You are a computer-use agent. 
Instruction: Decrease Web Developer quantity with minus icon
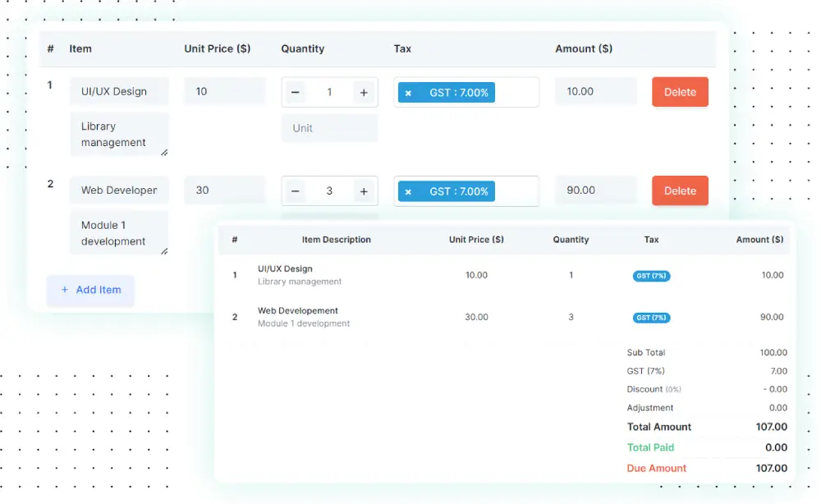pos(295,191)
